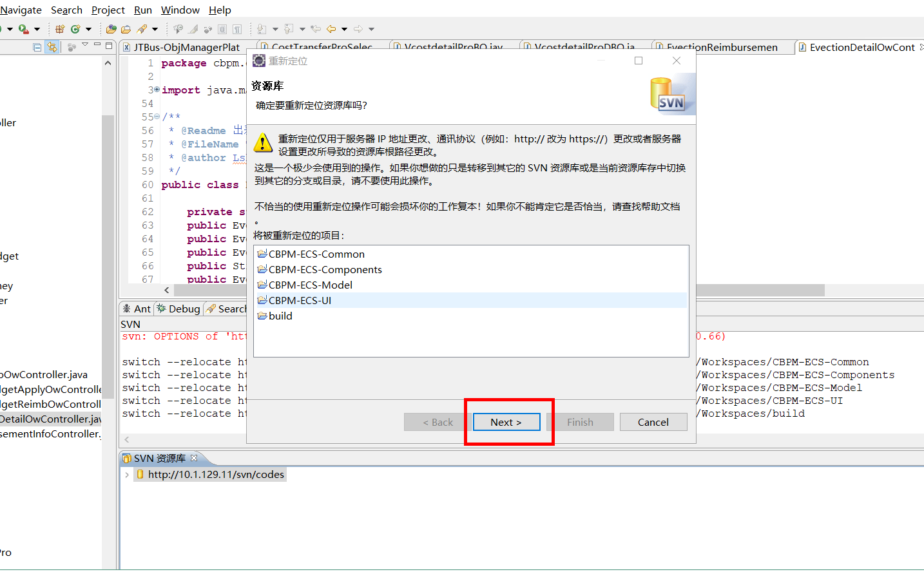Click the disabled Back button
The width and height of the screenshot is (924, 572).
pyautogui.click(x=438, y=422)
